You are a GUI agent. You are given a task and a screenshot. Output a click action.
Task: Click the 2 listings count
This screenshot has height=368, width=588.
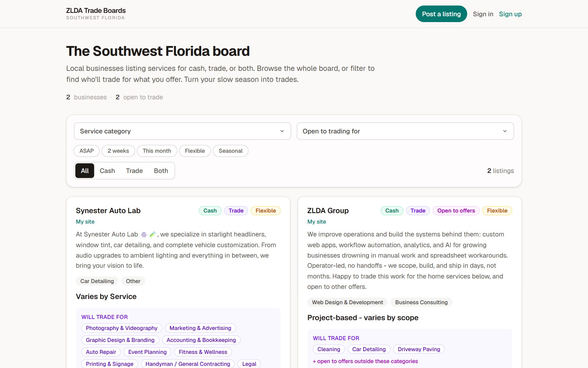pyautogui.click(x=500, y=171)
